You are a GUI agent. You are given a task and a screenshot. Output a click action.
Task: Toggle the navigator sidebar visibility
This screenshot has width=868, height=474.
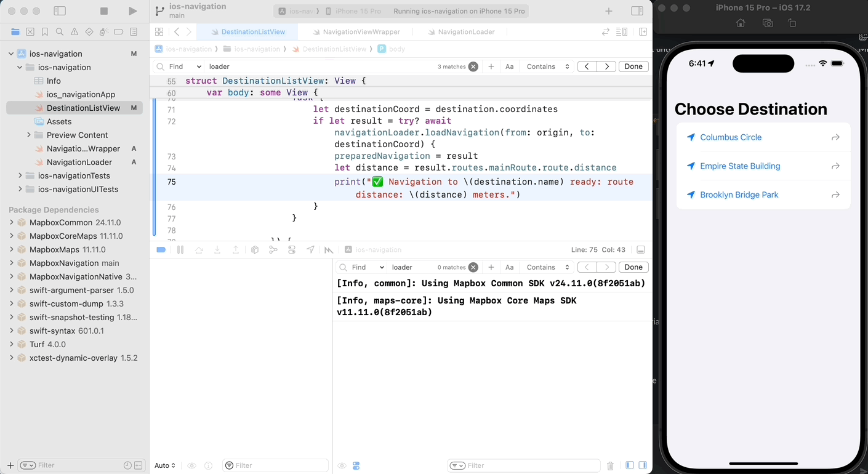(60, 11)
